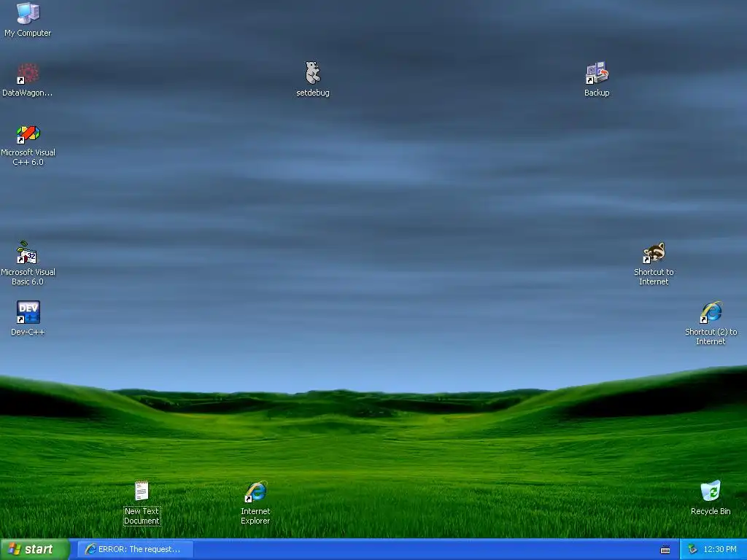
Task: Click the system tray icon beside the clock
Action: pyautogui.click(x=692, y=549)
